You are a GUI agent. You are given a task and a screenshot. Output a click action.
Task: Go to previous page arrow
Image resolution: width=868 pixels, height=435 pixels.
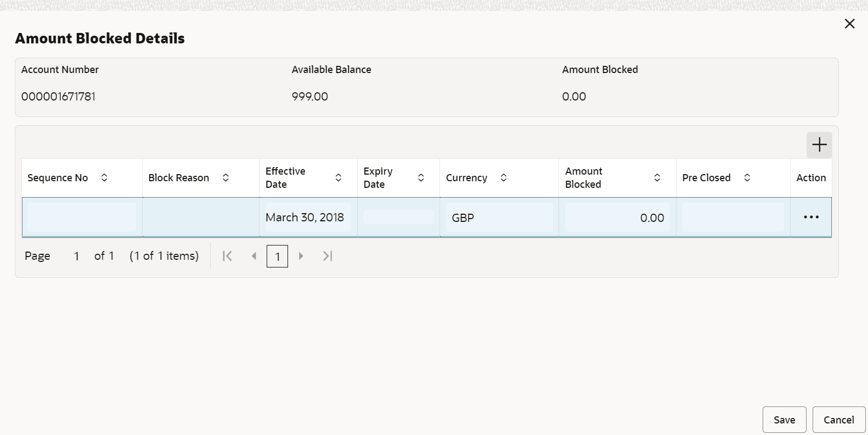pos(253,256)
